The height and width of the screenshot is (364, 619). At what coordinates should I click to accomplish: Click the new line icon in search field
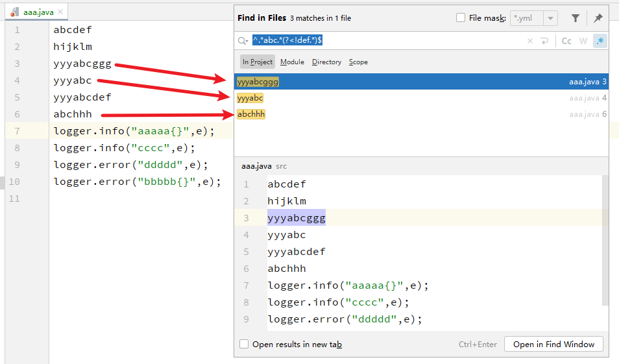pyautogui.click(x=544, y=41)
